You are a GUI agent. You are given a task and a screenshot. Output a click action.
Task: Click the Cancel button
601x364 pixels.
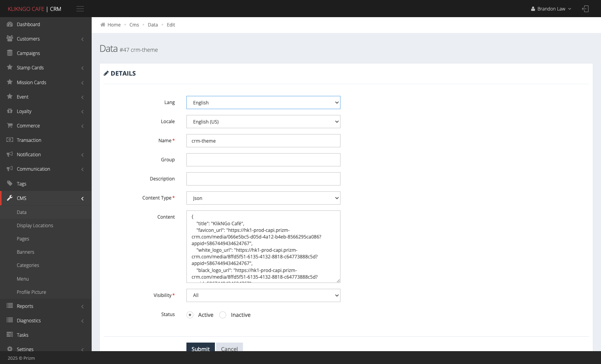click(229, 347)
